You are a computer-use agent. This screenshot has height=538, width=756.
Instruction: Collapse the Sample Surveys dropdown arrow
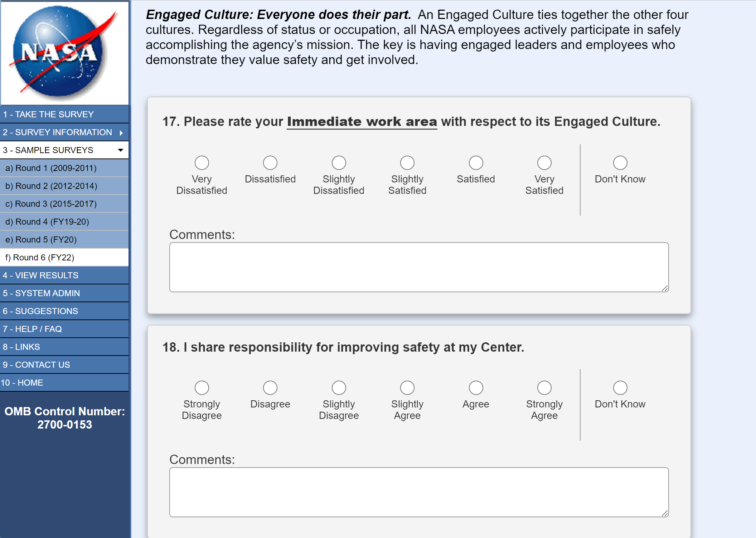click(x=121, y=150)
